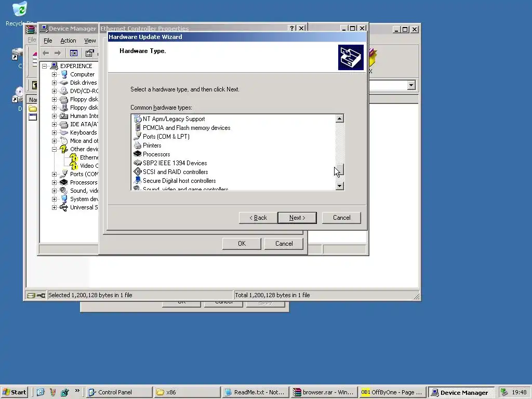Click the yellow question mark Other devices icon
This screenshot has height=399, width=532.
pos(64,149)
